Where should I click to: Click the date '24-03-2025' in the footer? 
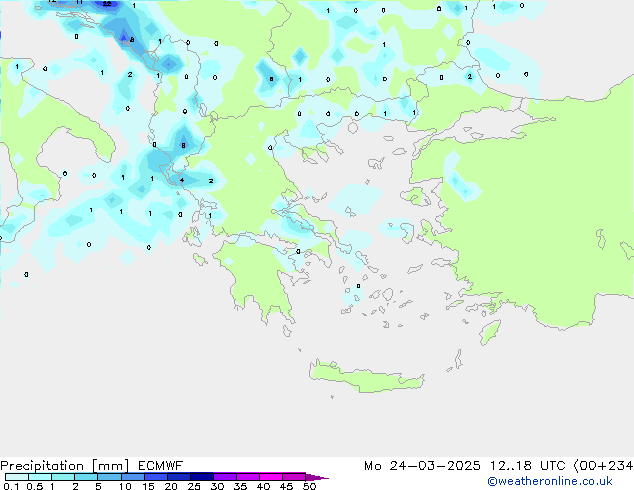tap(435, 466)
